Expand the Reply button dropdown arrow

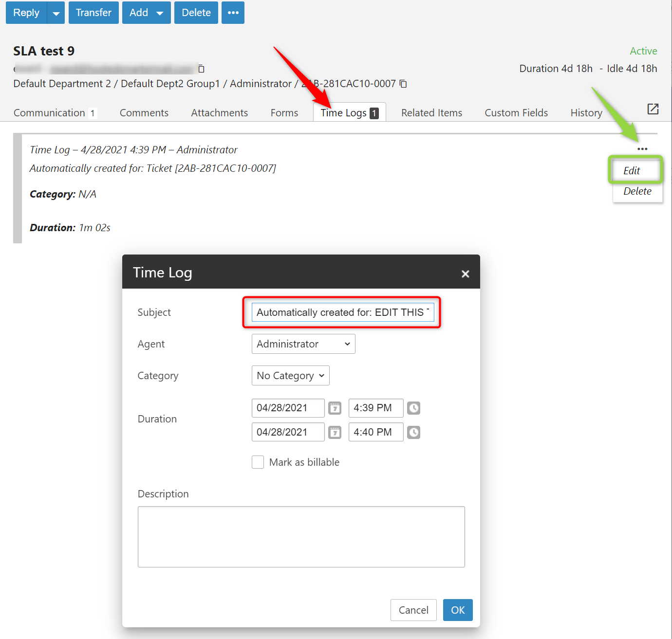pyautogui.click(x=56, y=13)
